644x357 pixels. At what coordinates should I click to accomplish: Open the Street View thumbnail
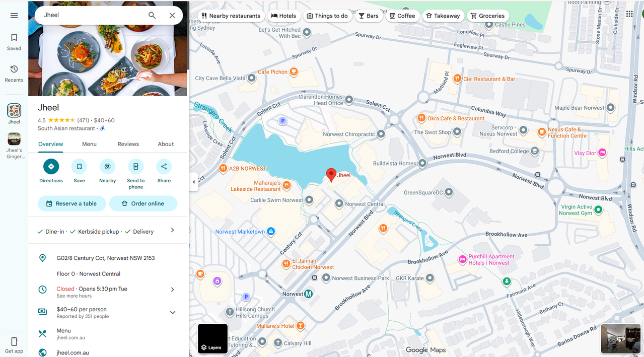[620, 338]
